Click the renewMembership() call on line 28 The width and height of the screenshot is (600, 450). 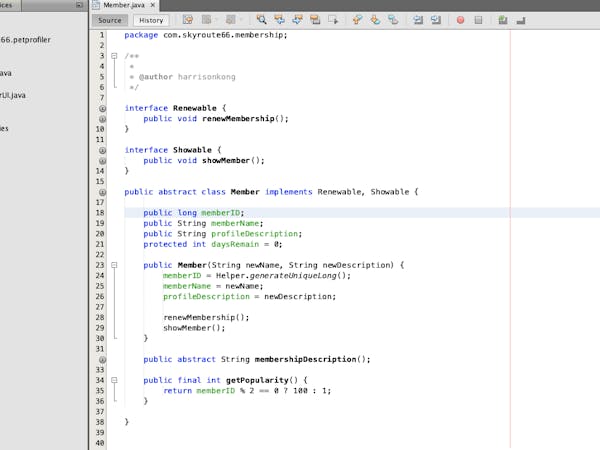[x=204, y=317]
